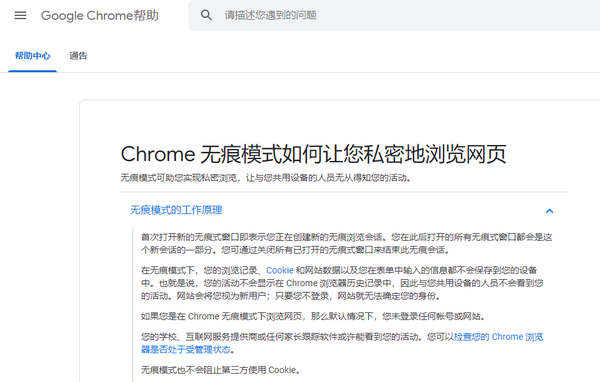Click the sentence 无痕模式也不会阻止第三方使用 Cookie
Screen dimensions: 600x382
220,370
